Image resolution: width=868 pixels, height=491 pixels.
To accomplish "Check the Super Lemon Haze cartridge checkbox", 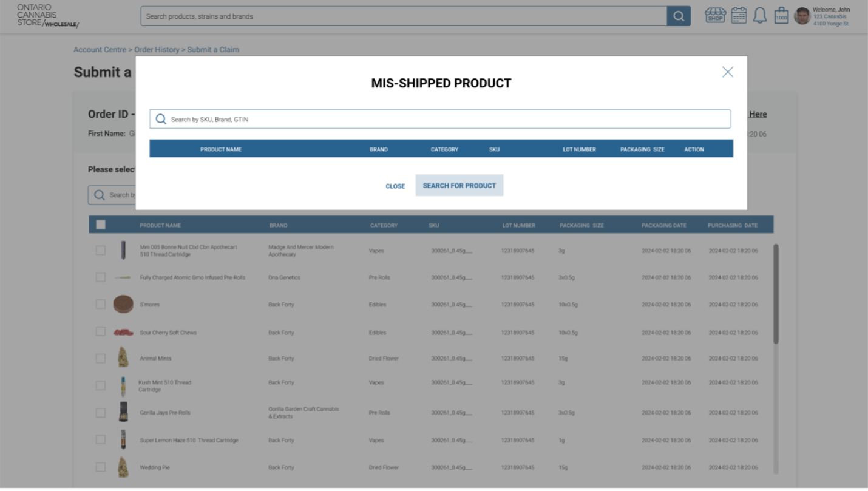I will coord(101,440).
